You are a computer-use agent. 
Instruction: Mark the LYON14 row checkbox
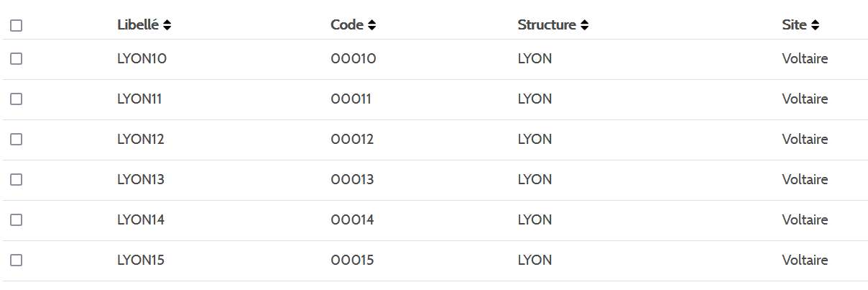[x=17, y=220]
